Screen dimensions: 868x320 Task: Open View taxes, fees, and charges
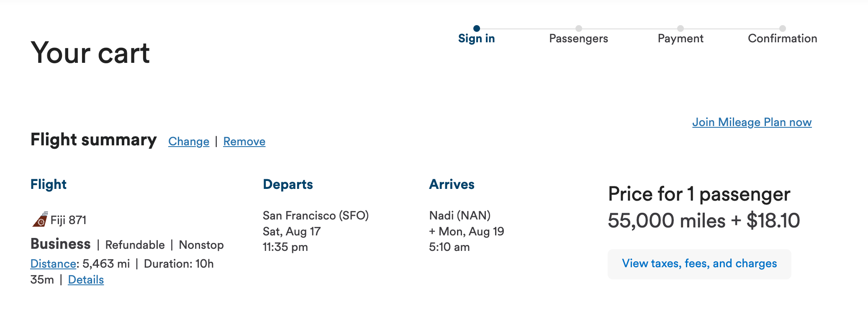click(699, 263)
